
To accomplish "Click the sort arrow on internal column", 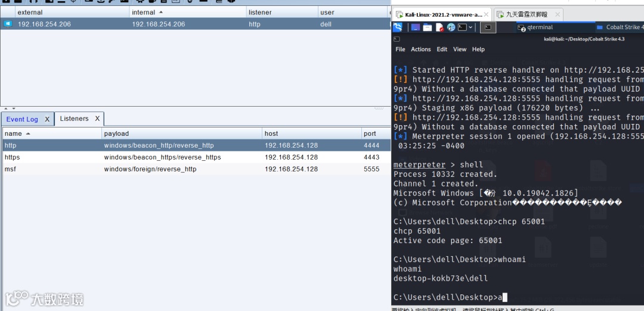I will [160, 13].
